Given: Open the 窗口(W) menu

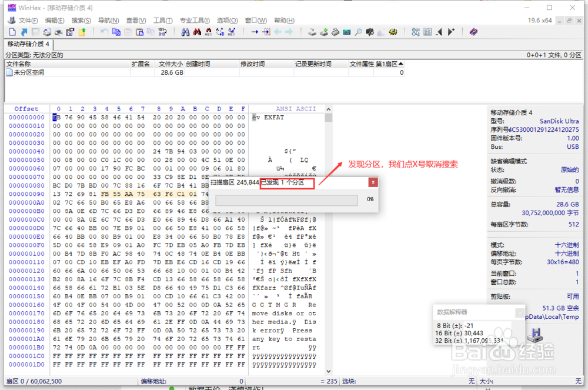Looking at the screenshot, I should click(256, 20).
